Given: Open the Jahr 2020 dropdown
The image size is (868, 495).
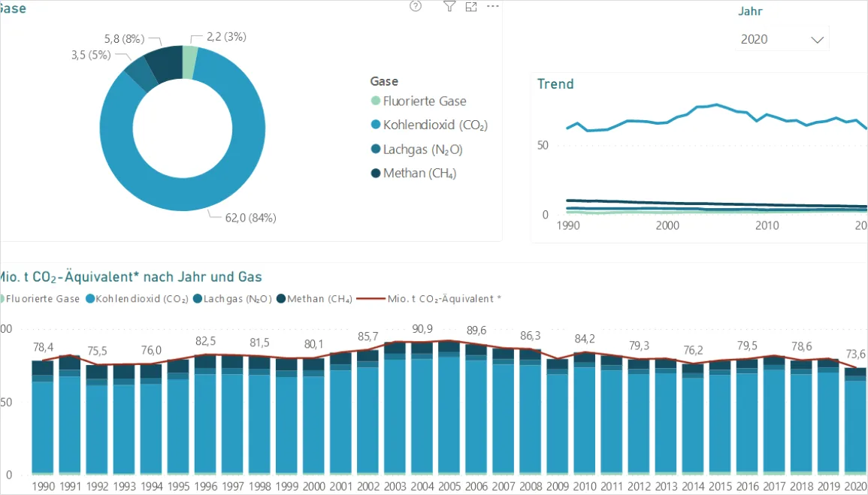Looking at the screenshot, I should click(x=782, y=39).
